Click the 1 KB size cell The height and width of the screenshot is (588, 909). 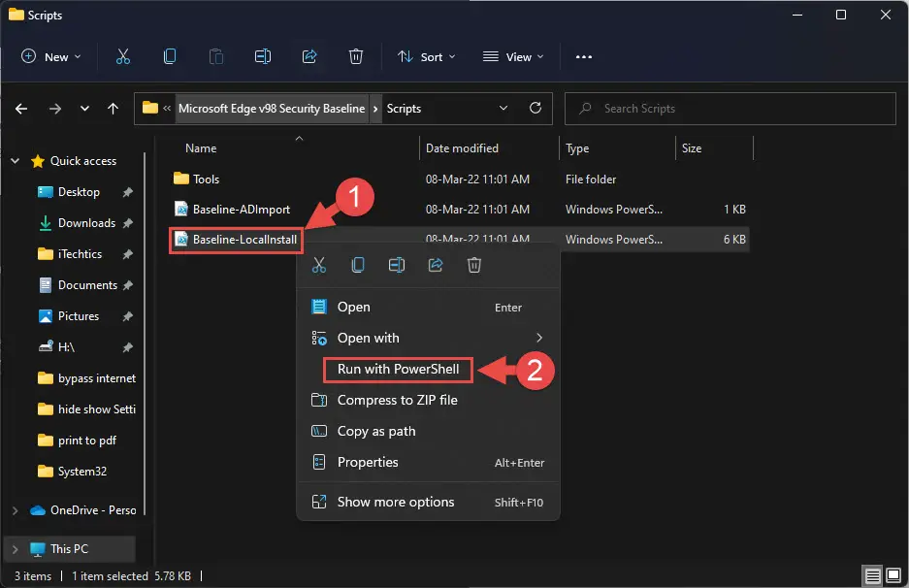(x=734, y=210)
